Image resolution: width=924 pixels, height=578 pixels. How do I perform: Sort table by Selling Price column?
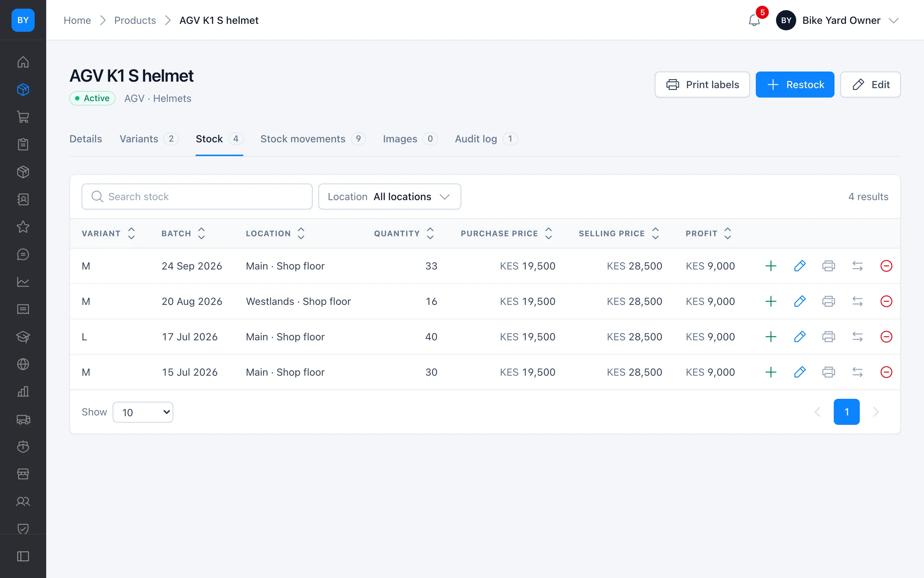tap(619, 234)
